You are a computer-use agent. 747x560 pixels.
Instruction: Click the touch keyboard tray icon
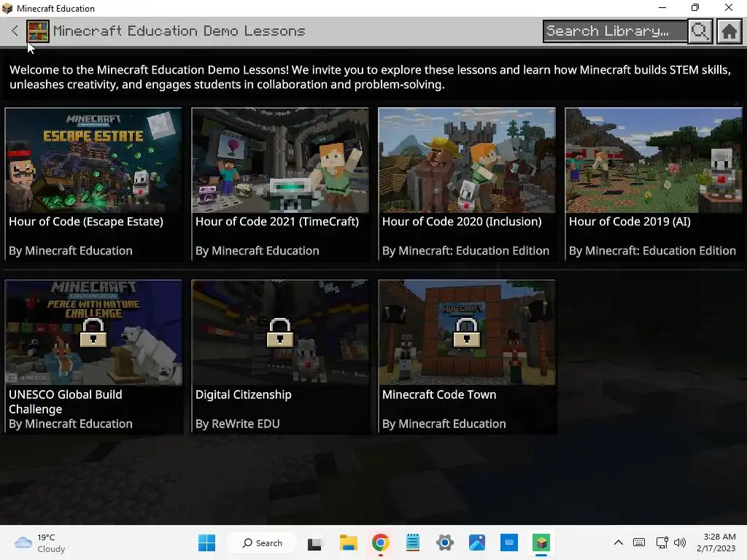[639, 542]
